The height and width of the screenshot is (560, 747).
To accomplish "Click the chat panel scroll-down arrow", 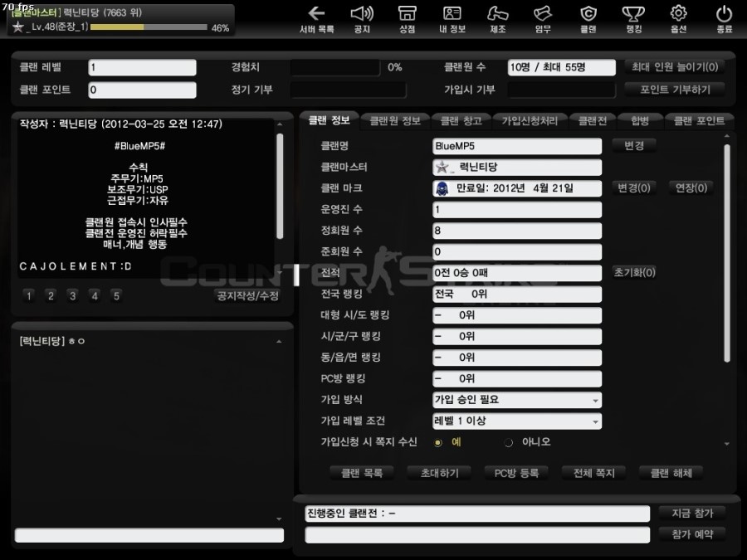I will [279, 519].
